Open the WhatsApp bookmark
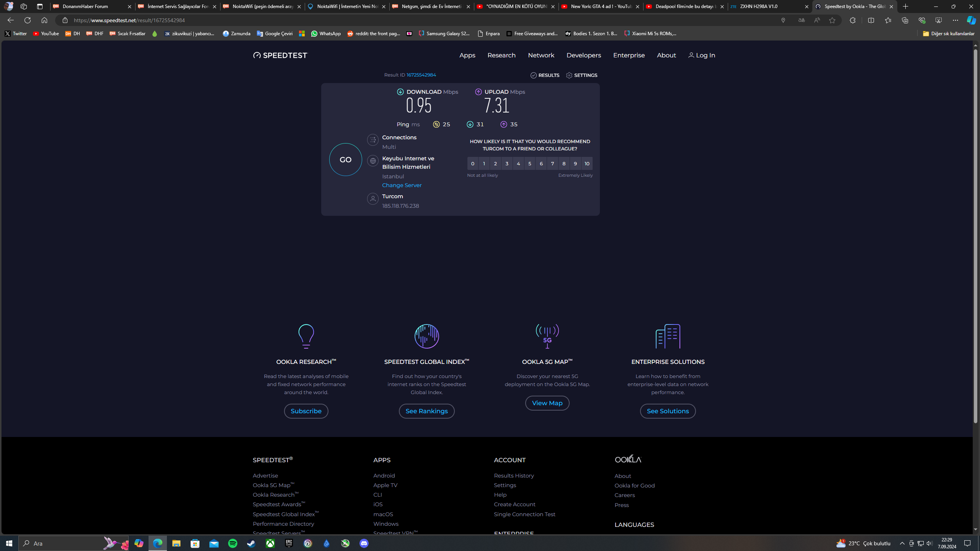Image resolution: width=980 pixels, height=551 pixels. point(326,34)
